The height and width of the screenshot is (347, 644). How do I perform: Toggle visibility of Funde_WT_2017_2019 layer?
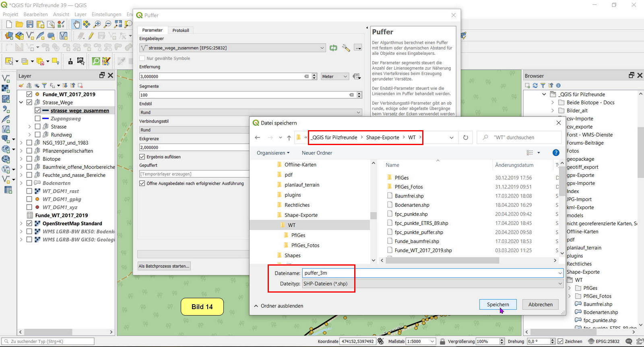coord(29,94)
